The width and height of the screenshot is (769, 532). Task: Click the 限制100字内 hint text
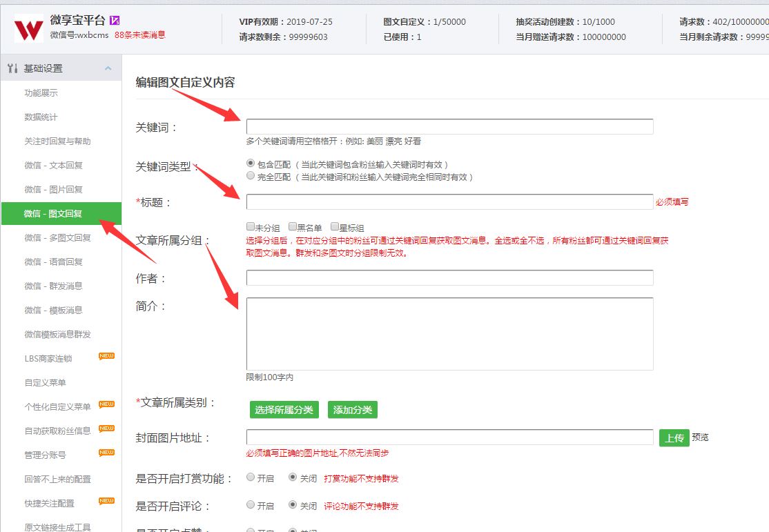point(270,377)
